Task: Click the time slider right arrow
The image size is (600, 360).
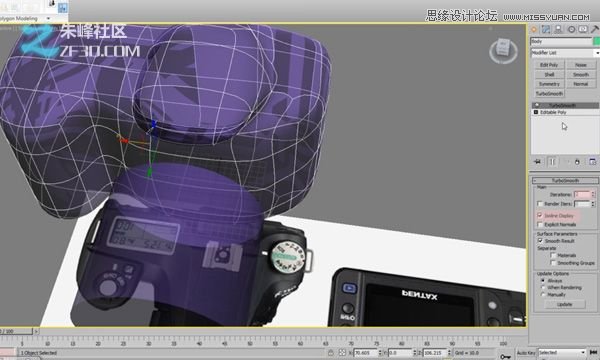Action: [x=36, y=331]
